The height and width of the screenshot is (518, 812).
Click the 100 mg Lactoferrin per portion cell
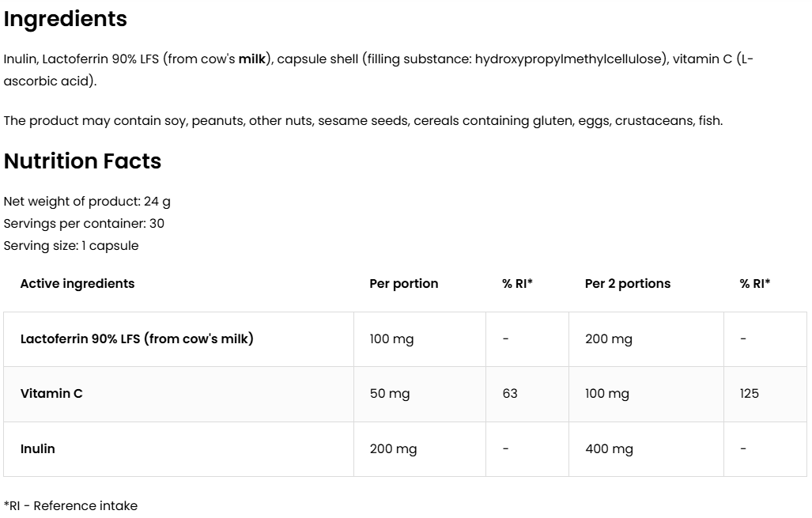(391, 339)
